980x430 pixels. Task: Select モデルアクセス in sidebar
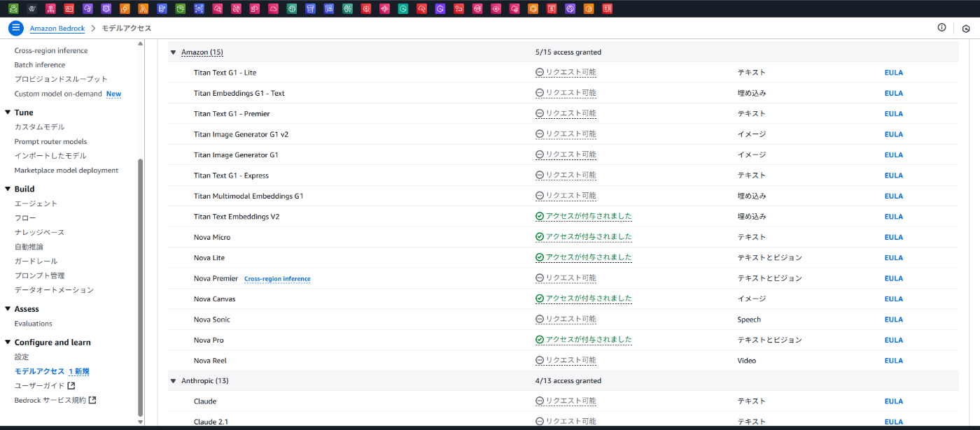click(39, 371)
